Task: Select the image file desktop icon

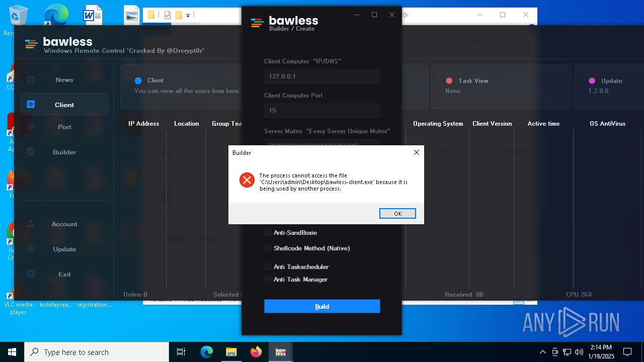Action: (131, 15)
